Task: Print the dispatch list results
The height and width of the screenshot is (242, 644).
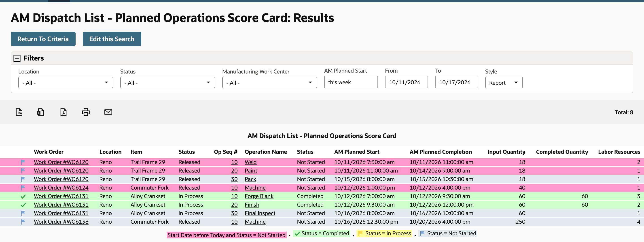Action: [86, 112]
